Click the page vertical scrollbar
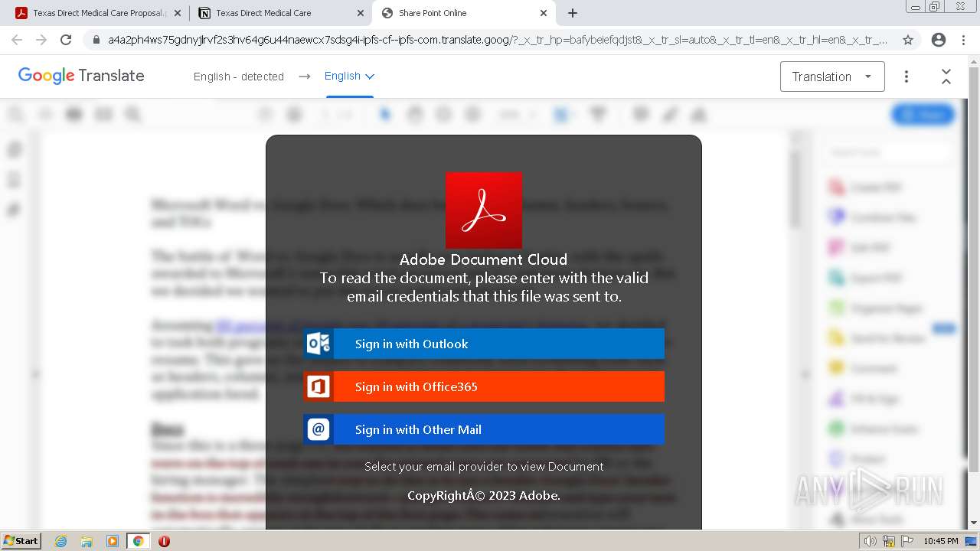The height and width of the screenshot is (551, 980). (x=974, y=291)
